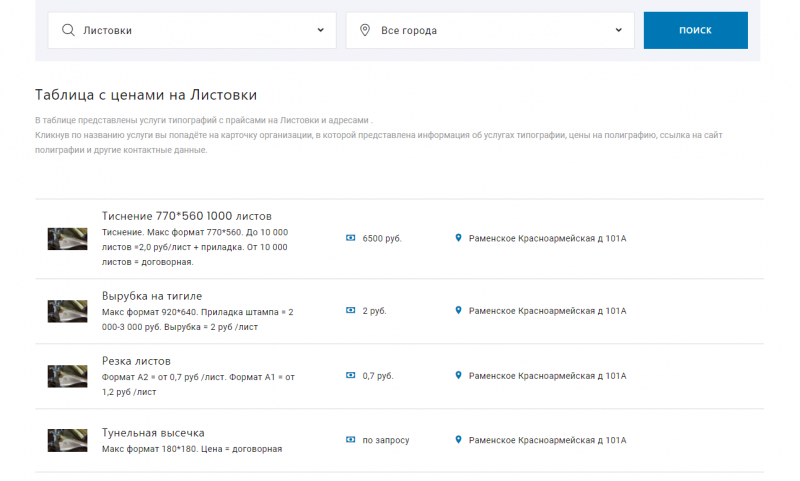This screenshot has width=800, height=481.
Task: Click the location pin icon in the city field
Action: (365, 30)
